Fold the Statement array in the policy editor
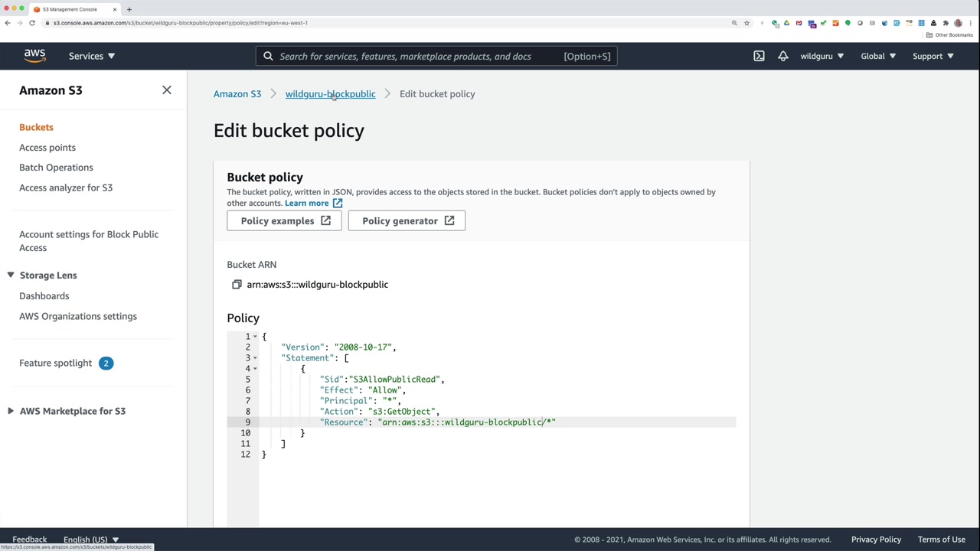The width and height of the screenshot is (980, 551). [x=255, y=358]
